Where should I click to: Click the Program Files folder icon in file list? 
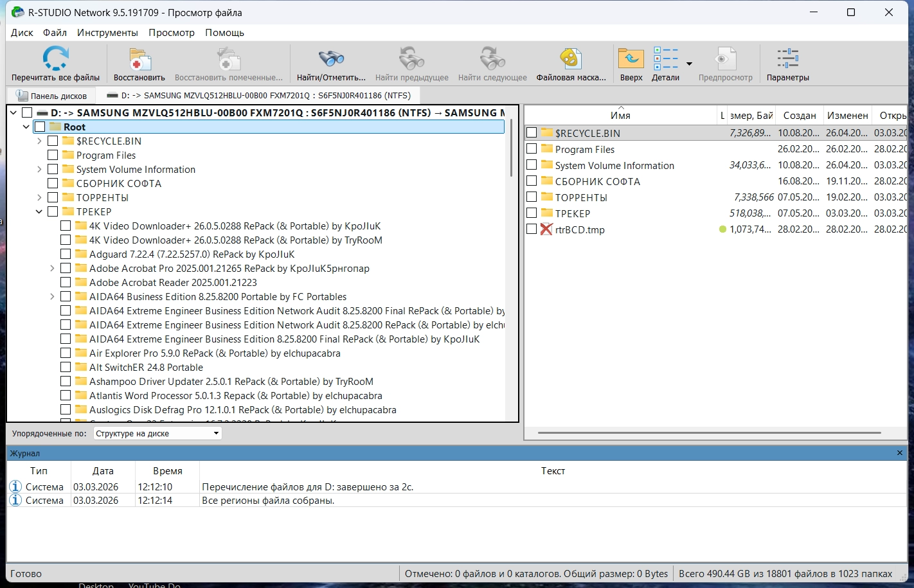[x=547, y=149]
